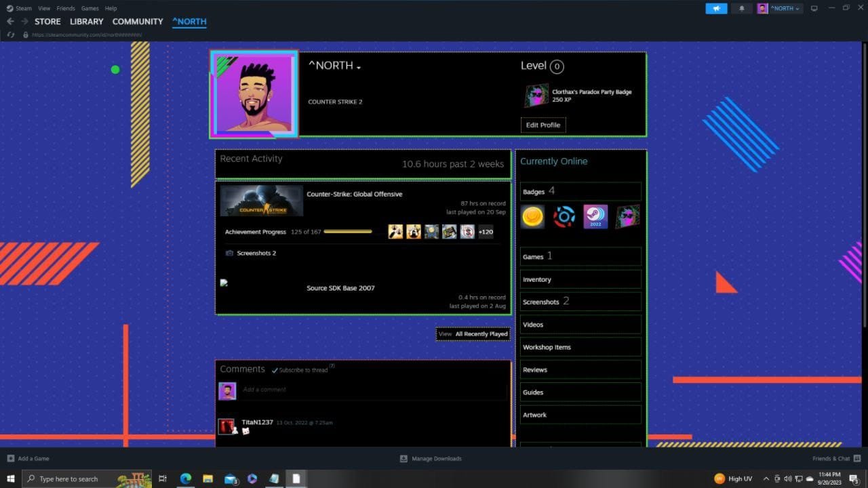Open the gold coin community badge
Viewport: 868px width, 488px height.
(532, 217)
